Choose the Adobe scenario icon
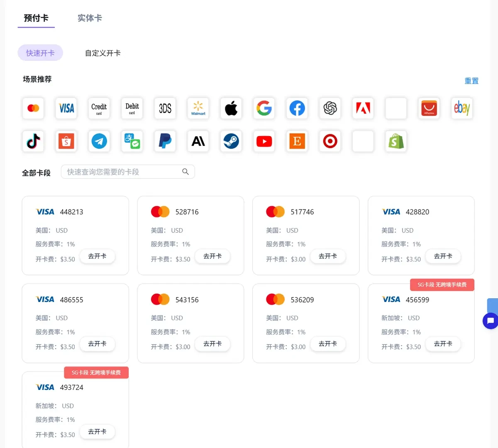 (x=363, y=108)
